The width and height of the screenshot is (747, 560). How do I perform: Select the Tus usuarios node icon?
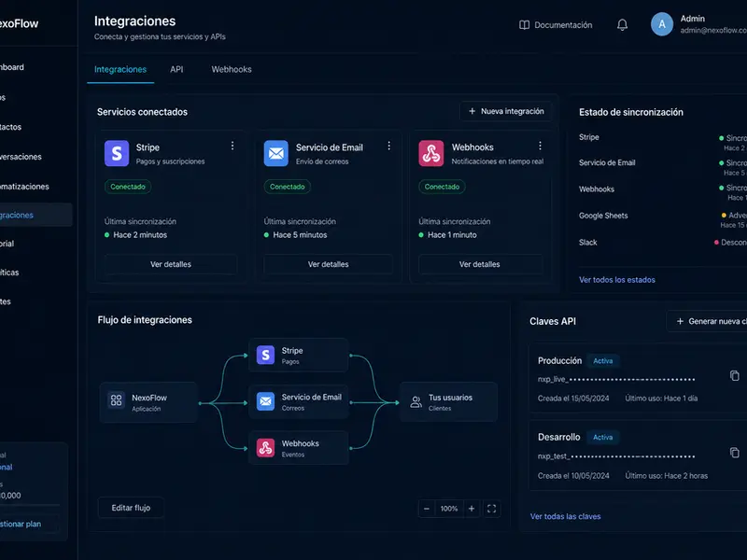[x=416, y=402]
